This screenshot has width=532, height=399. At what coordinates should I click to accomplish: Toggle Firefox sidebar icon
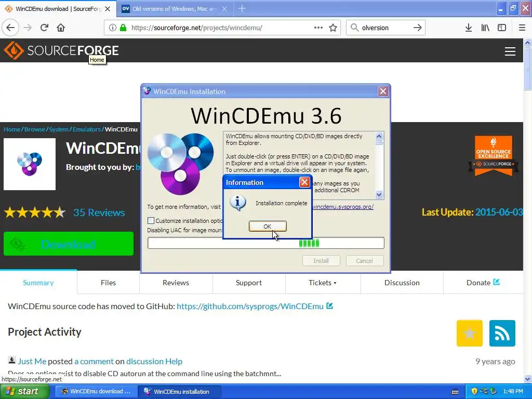tap(502, 28)
